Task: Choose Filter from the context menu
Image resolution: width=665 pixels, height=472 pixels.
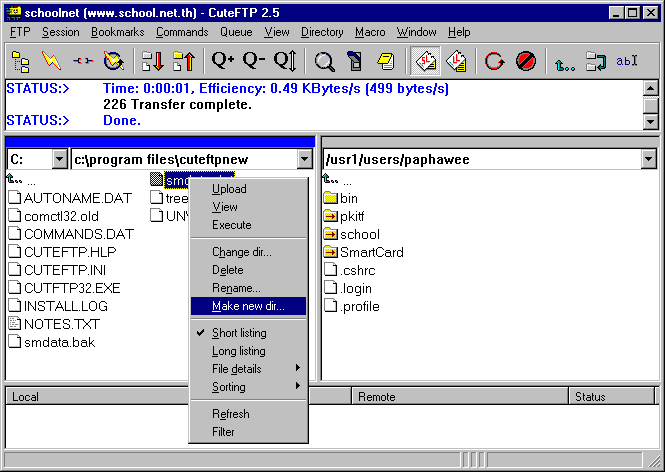Action: pyautogui.click(x=248, y=432)
